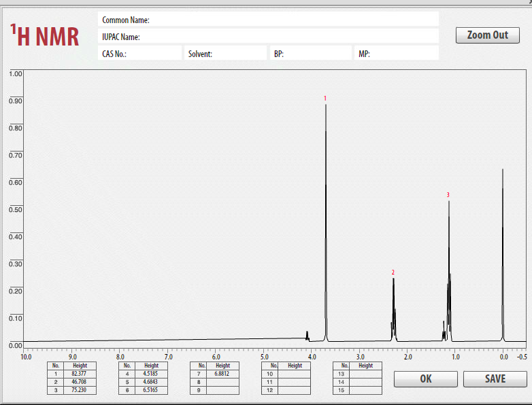Click empty height cell for peak 11
Screen dimensions: 532x405
294,382
